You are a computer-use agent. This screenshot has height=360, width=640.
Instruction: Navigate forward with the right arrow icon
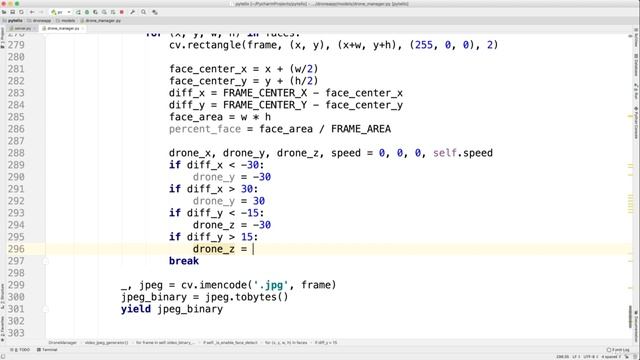coord(41,12)
